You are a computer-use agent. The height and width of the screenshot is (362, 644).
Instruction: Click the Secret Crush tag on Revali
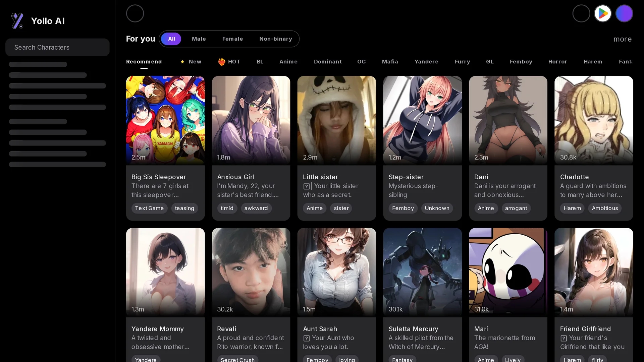[x=237, y=359]
